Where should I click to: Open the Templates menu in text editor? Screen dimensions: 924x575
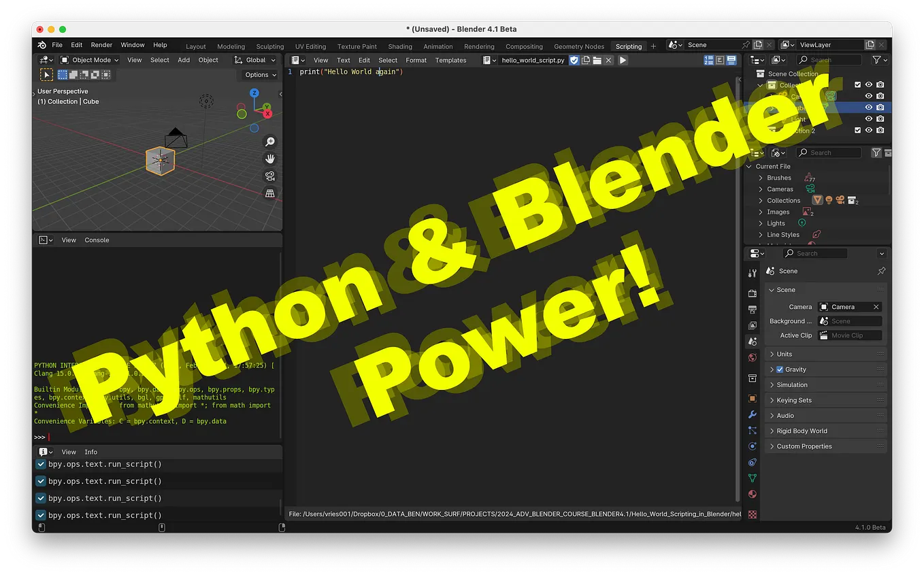click(x=450, y=60)
